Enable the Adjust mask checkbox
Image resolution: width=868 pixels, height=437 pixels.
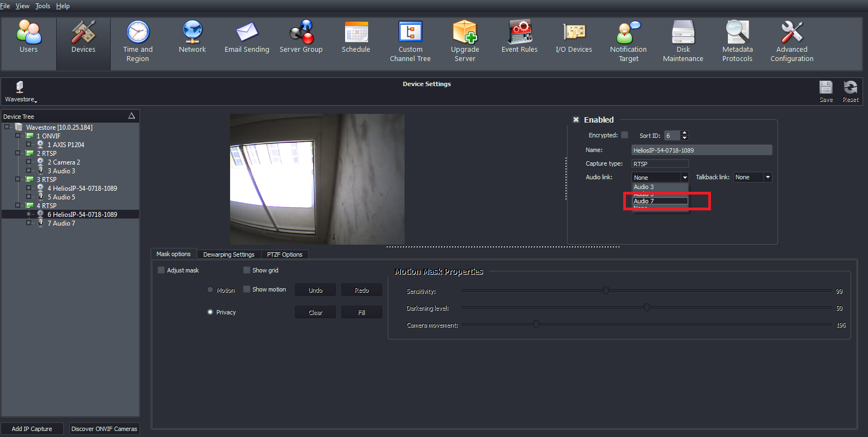coord(161,270)
